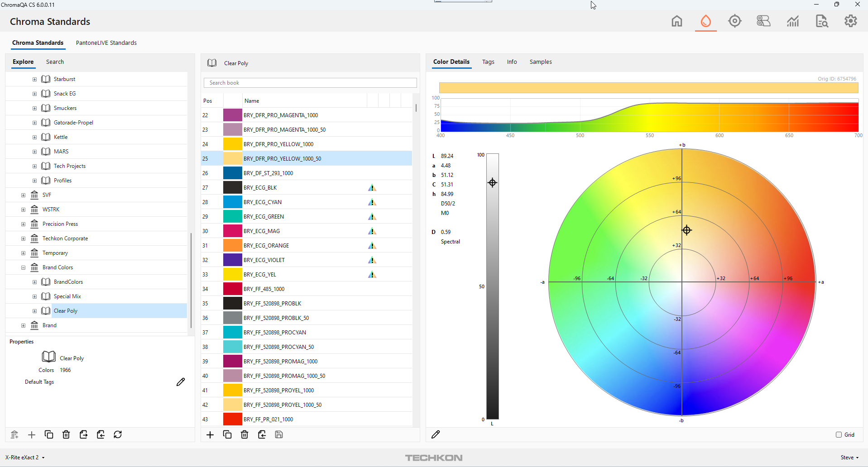Refresh the explore tree

(x=118, y=434)
